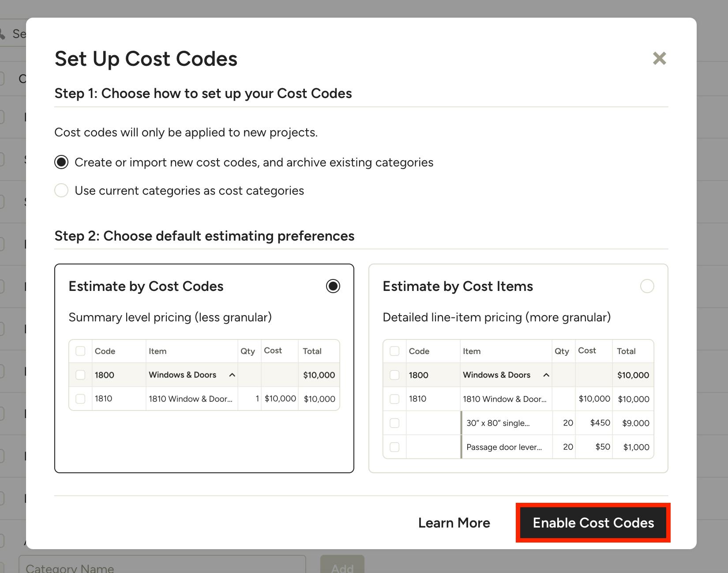The width and height of the screenshot is (728, 573).
Task: Check the 1800 row in Cost Items preview
Action: pos(394,375)
